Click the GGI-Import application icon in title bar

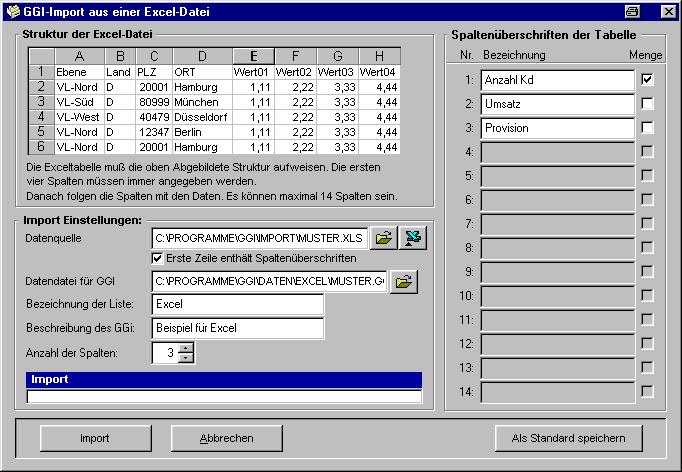12,11
